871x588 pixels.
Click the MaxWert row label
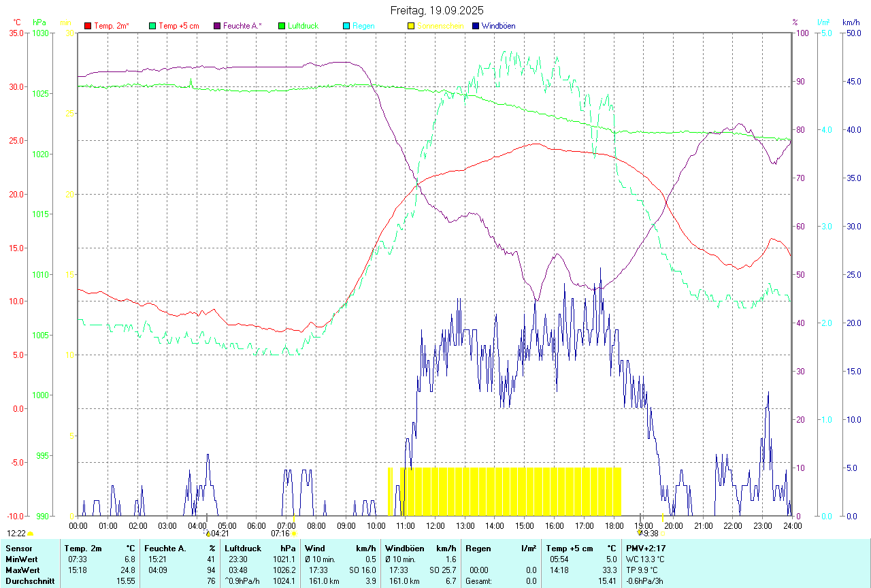pyautogui.click(x=22, y=570)
